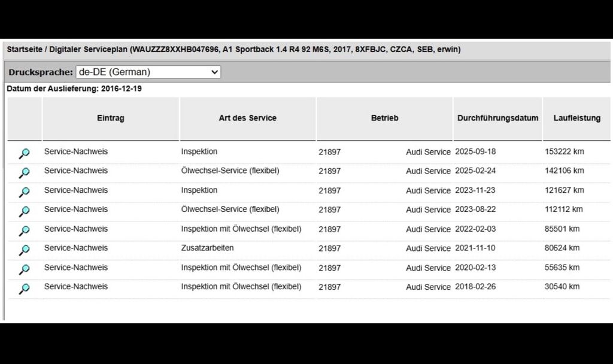Inspect the 2022-02-03 service entry via magnifier
The height and width of the screenshot is (364, 613).
pyautogui.click(x=24, y=230)
